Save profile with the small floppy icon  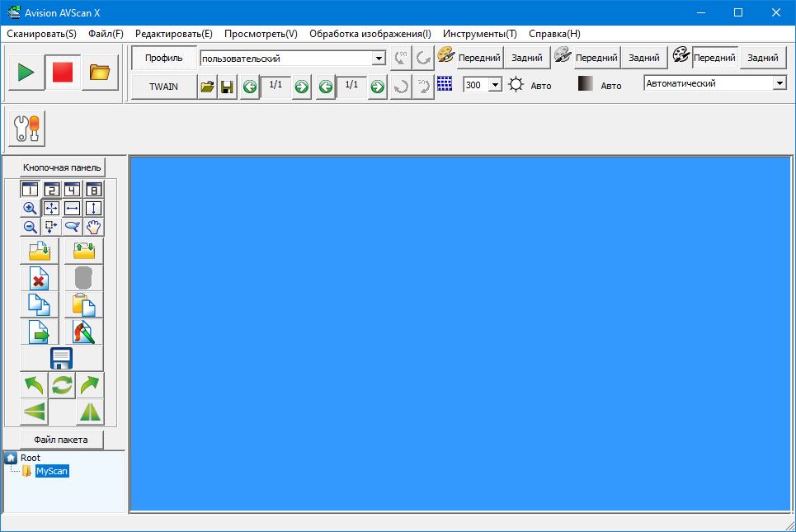227,87
